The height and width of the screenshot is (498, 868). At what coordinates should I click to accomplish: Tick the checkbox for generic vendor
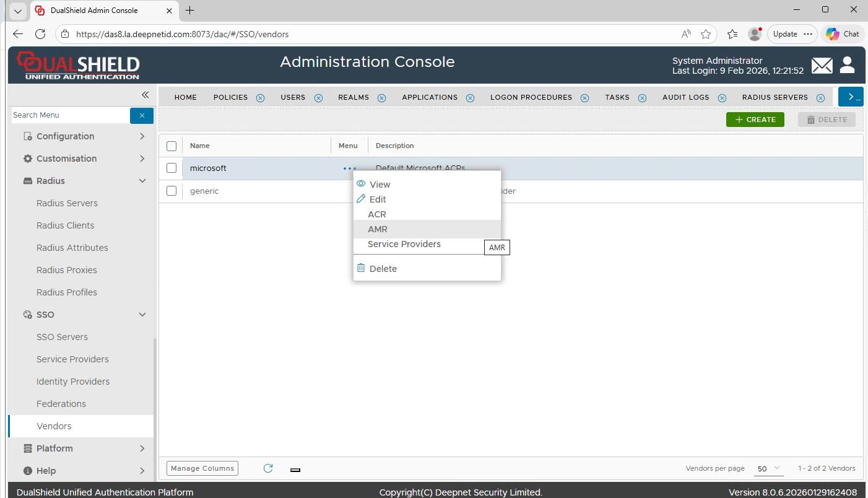[171, 191]
